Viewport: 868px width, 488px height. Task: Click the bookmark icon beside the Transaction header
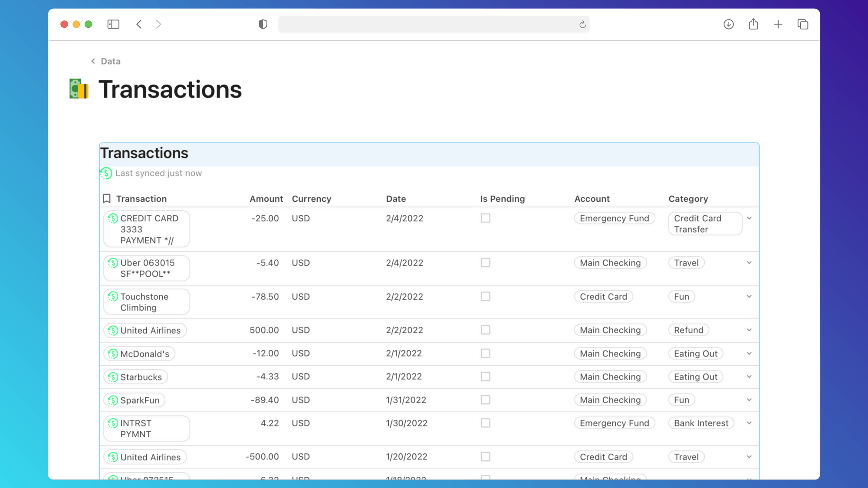[106, 198]
